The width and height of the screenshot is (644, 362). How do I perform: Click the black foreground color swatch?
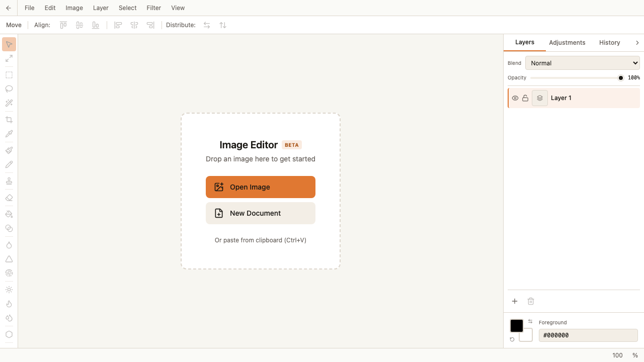(x=517, y=326)
